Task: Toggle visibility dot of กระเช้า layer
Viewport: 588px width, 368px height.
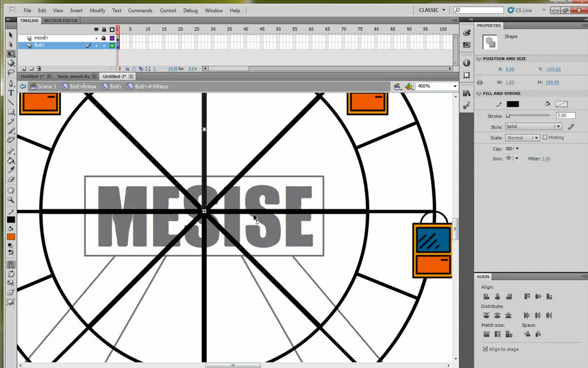Action: 96,38
